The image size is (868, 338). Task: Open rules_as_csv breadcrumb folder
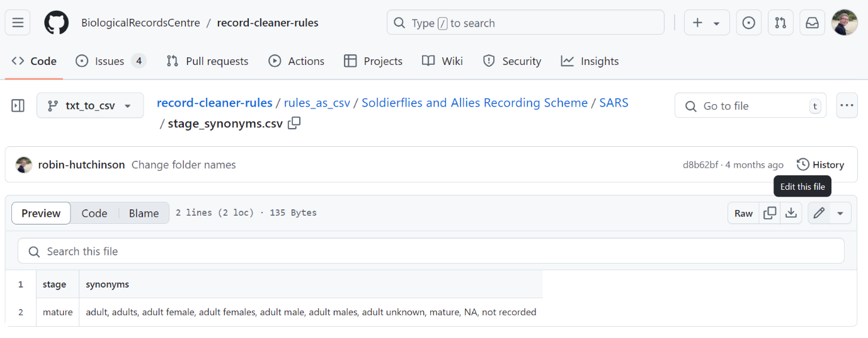pos(317,103)
